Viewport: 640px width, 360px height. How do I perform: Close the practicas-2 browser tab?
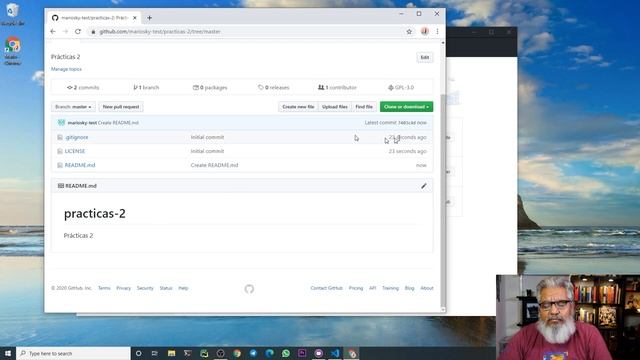(135, 18)
